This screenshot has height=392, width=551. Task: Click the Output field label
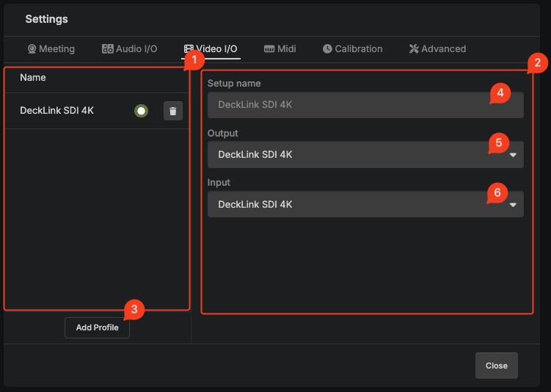coord(223,134)
